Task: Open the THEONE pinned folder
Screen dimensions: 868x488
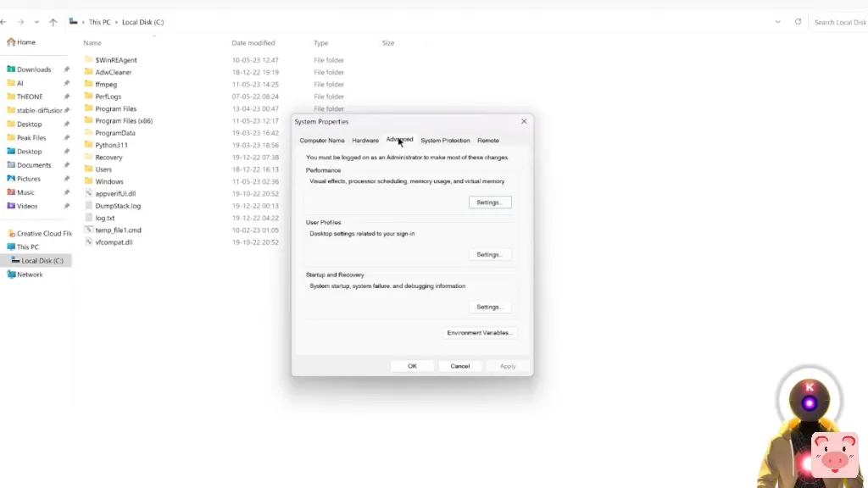Action: 30,97
